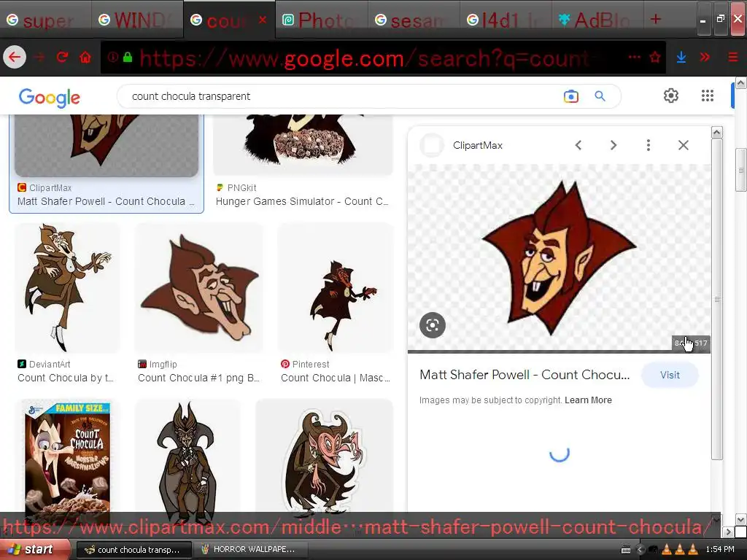Viewport: 747px width, 560px height.
Task: Click the taskbar clock showing 1:54 PM
Action: tap(720, 550)
